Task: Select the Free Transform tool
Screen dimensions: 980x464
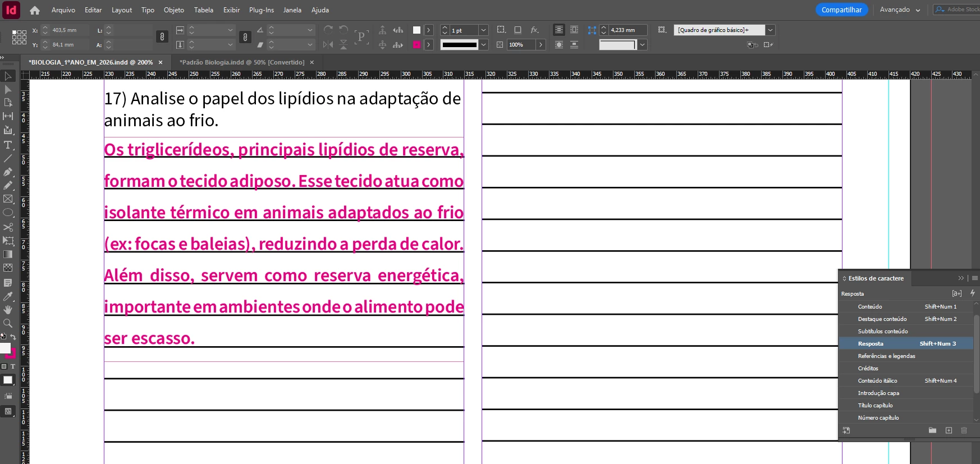Action: pyautogui.click(x=8, y=240)
